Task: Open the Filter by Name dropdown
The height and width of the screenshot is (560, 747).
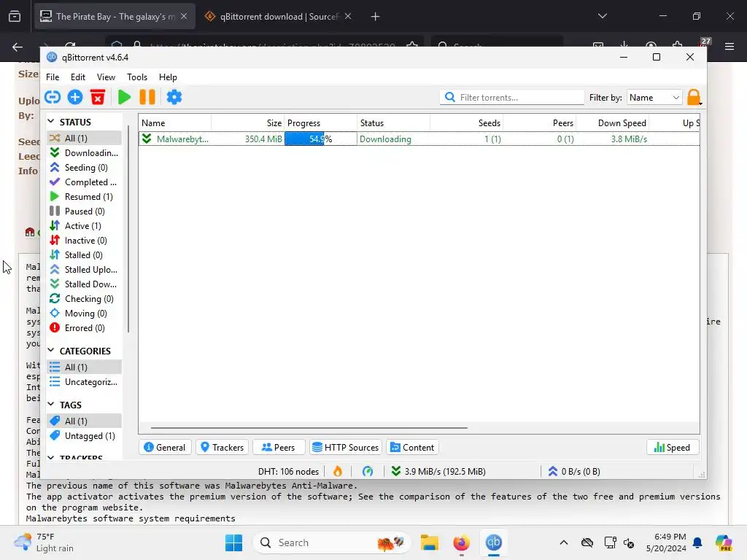Action: point(654,97)
